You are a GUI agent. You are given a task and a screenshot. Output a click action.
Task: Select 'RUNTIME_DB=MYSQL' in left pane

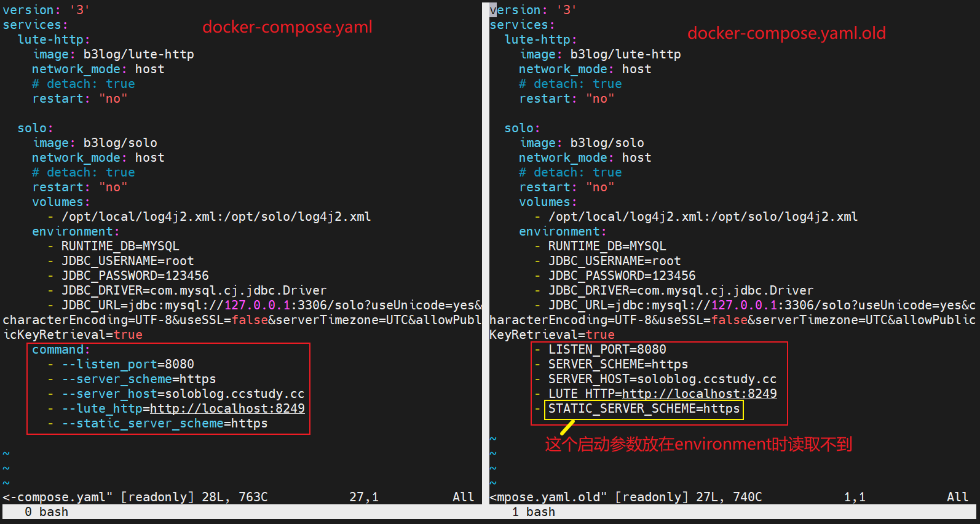(x=121, y=246)
